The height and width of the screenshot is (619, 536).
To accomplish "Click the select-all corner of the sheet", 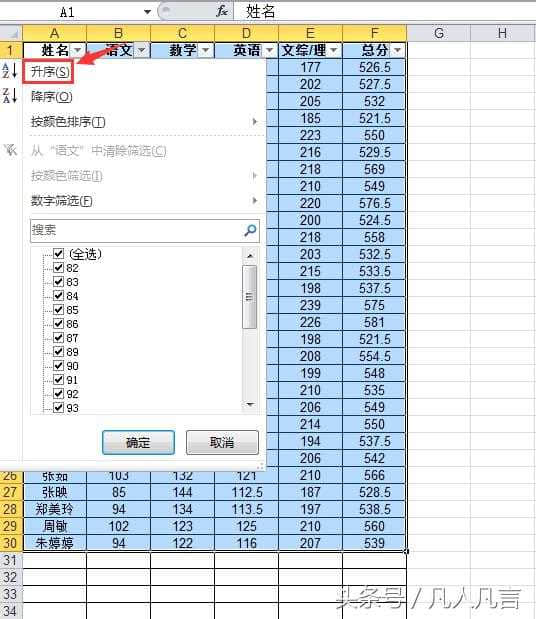I will coord(11,33).
